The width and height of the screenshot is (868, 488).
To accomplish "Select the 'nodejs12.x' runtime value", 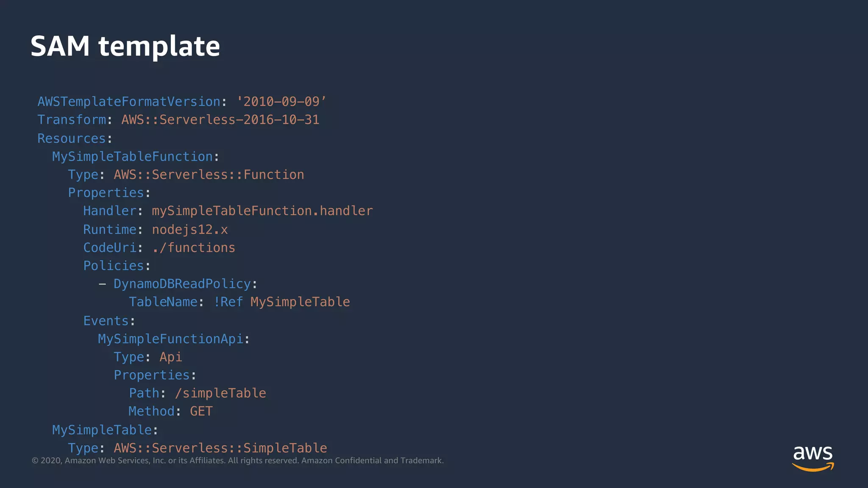I will pos(190,230).
